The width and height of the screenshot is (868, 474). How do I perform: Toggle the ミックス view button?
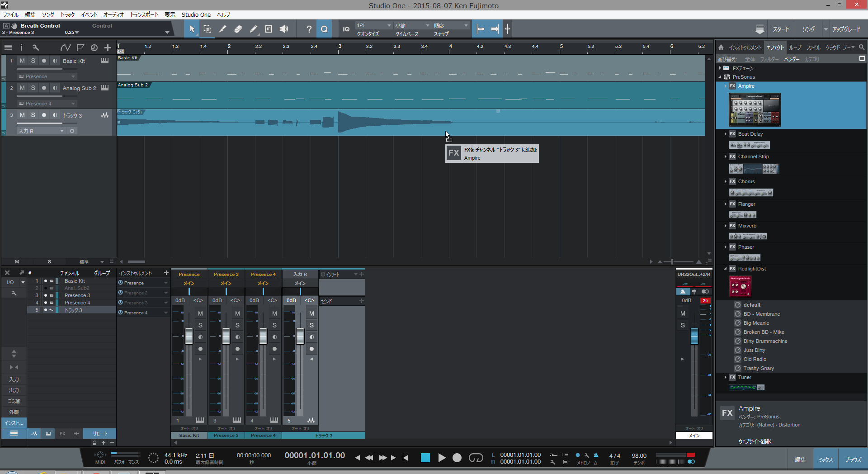point(826,460)
